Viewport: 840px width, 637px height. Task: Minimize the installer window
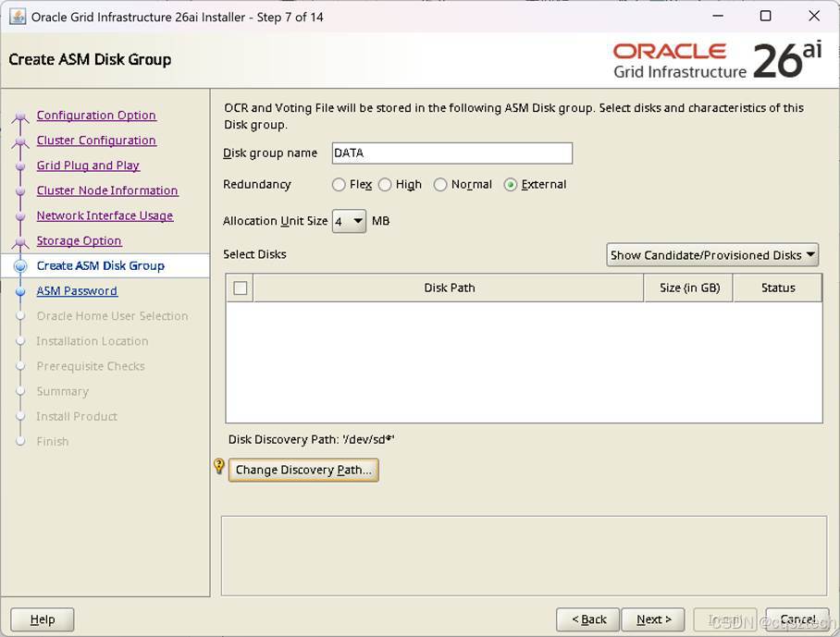[x=718, y=16]
